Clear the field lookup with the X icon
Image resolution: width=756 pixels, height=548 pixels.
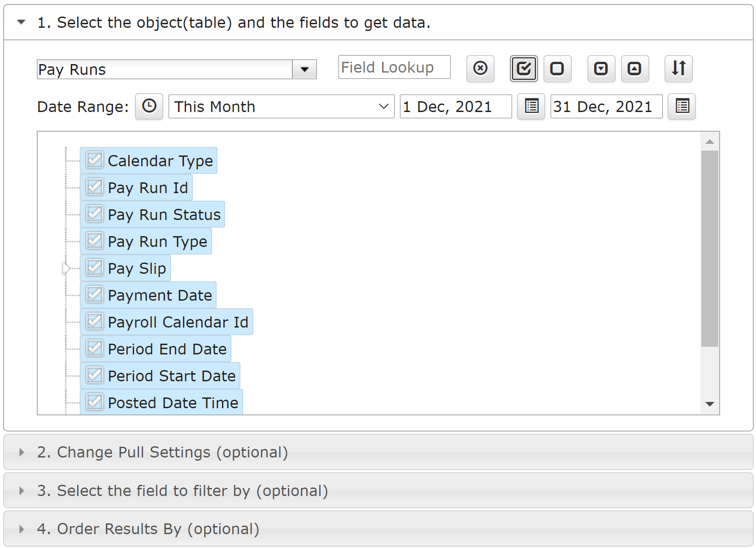[480, 69]
